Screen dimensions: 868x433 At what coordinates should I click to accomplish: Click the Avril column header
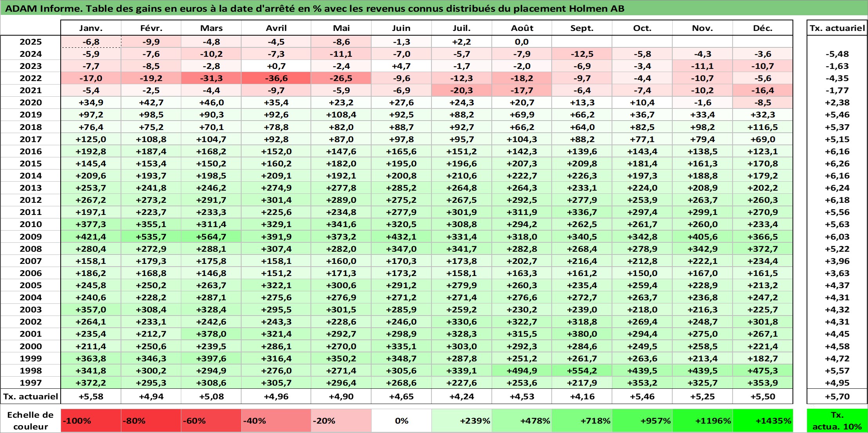point(276,28)
